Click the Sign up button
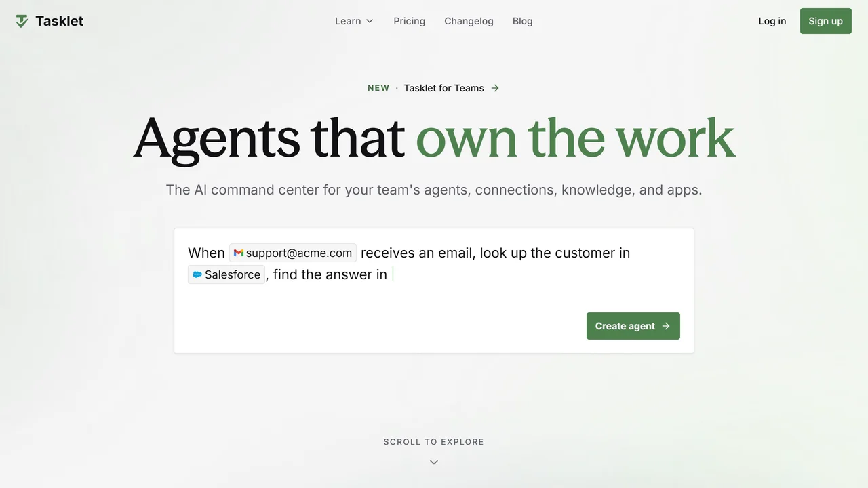868x488 pixels. (826, 21)
